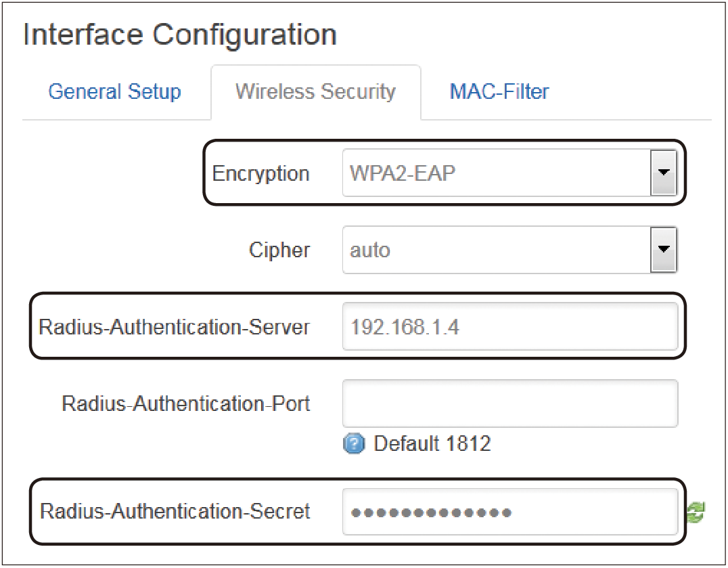This screenshot has width=728, height=568.
Task: Click the blue help question-mark icon
Action: [354, 443]
